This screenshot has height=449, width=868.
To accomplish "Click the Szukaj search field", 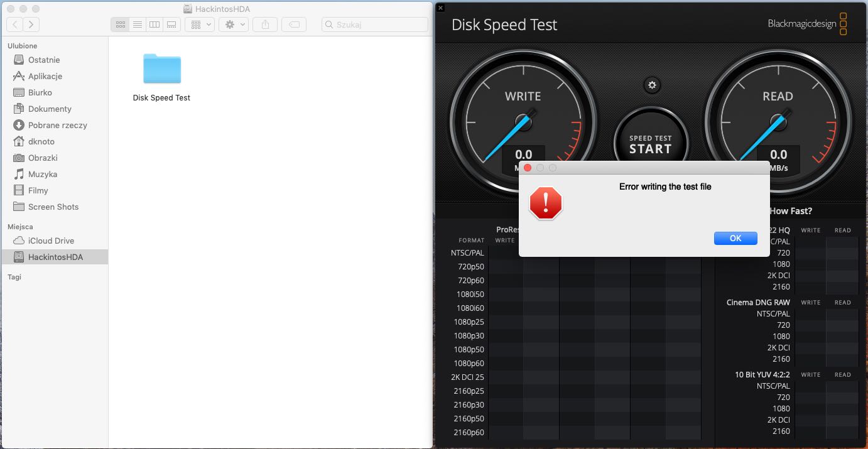I will pos(375,24).
